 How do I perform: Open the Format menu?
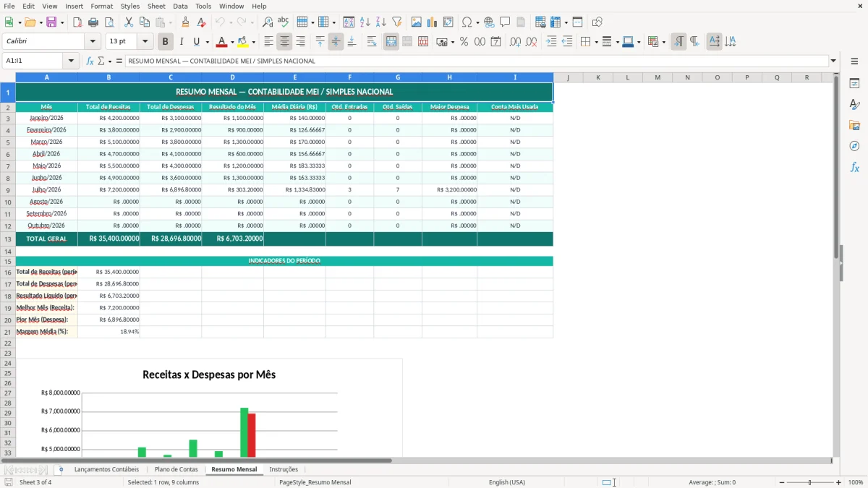(x=101, y=6)
